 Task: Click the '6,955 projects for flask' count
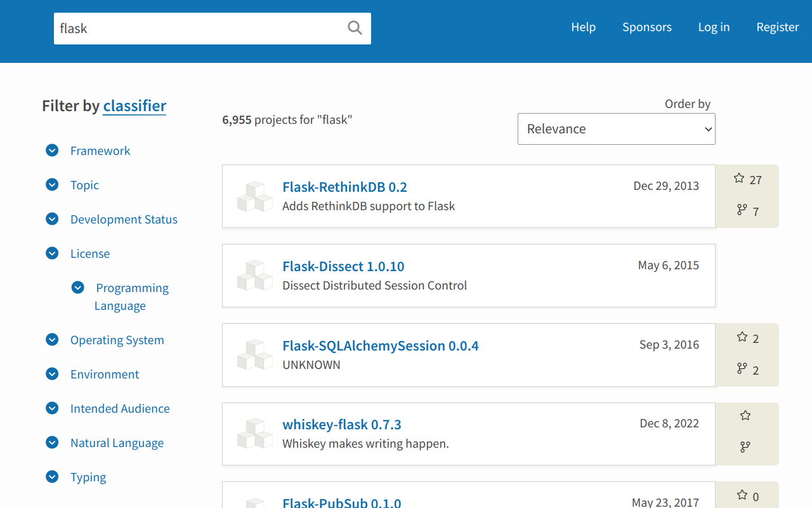tap(287, 119)
